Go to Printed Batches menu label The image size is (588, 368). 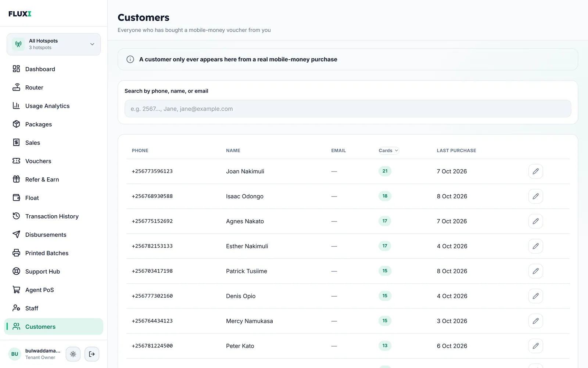click(x=47, y=253)
